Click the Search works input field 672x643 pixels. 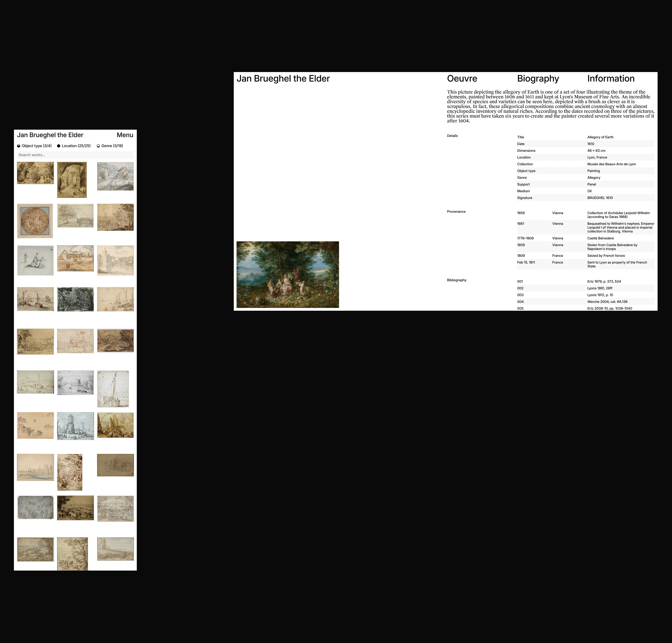point(75,155)
